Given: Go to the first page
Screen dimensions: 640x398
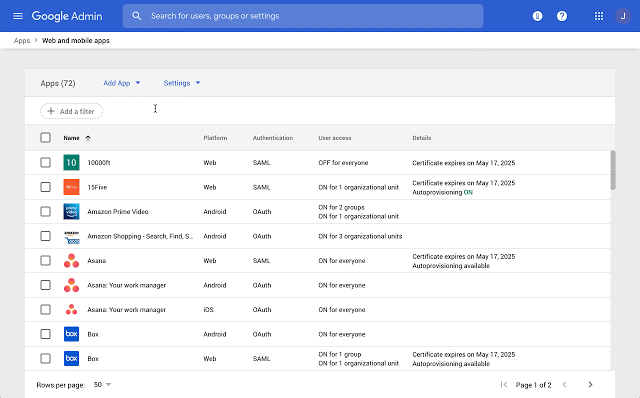Looking at the screenshot, I should pyautogui.click(x=504, y=385).
